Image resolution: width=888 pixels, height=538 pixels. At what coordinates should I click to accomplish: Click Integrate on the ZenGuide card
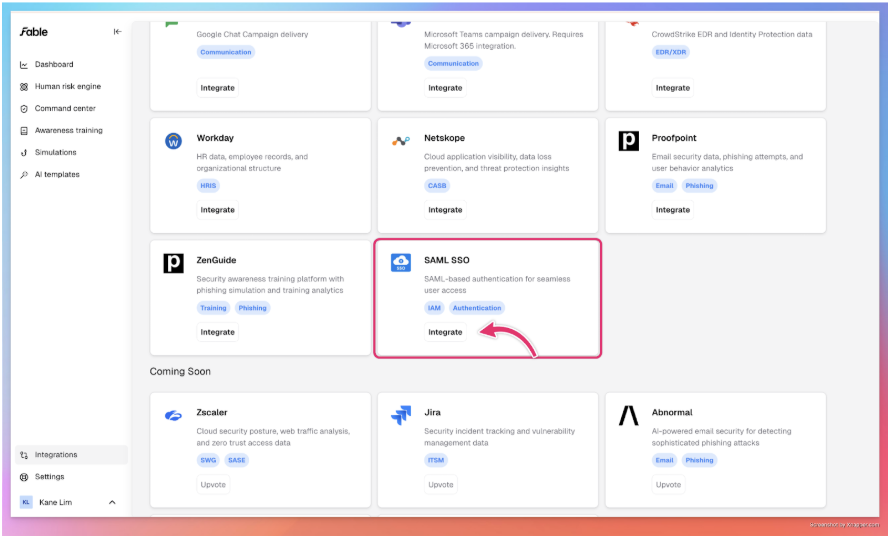[x=217, y=332]
